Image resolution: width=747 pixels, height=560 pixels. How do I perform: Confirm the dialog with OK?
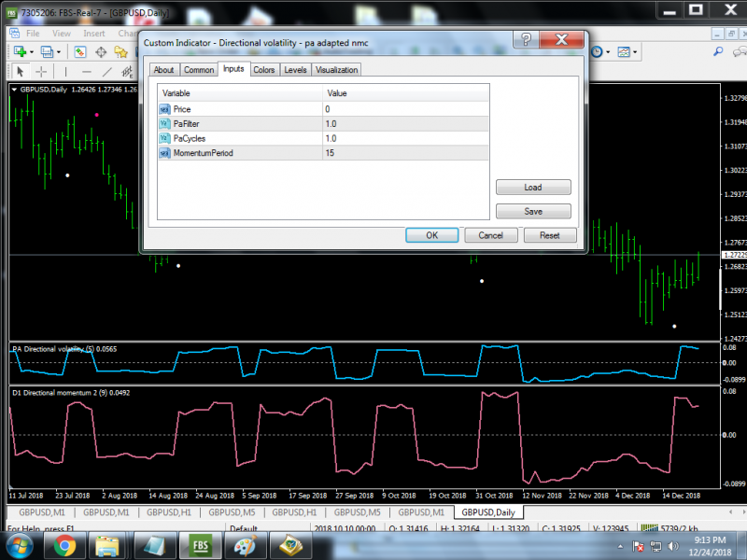pos(432,235)
